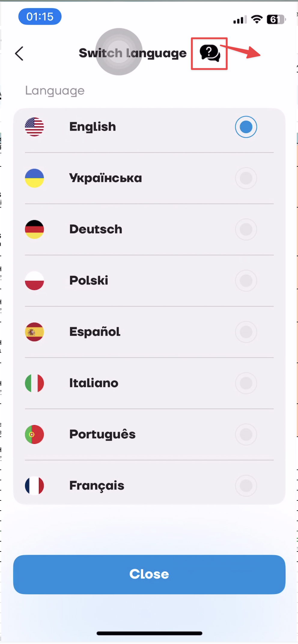Choose the Italiano language label
The width and height of the screenshot is (298, 644).
tap(94, 383)
